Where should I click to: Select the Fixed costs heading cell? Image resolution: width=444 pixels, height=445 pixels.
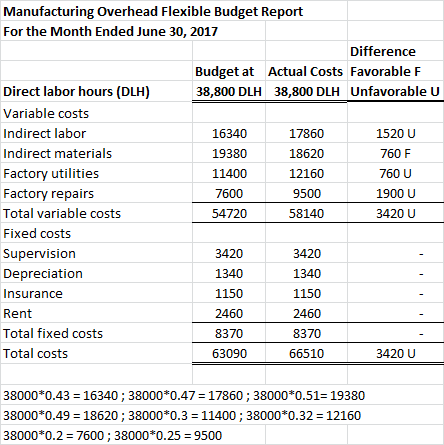(x=96, y=233)
